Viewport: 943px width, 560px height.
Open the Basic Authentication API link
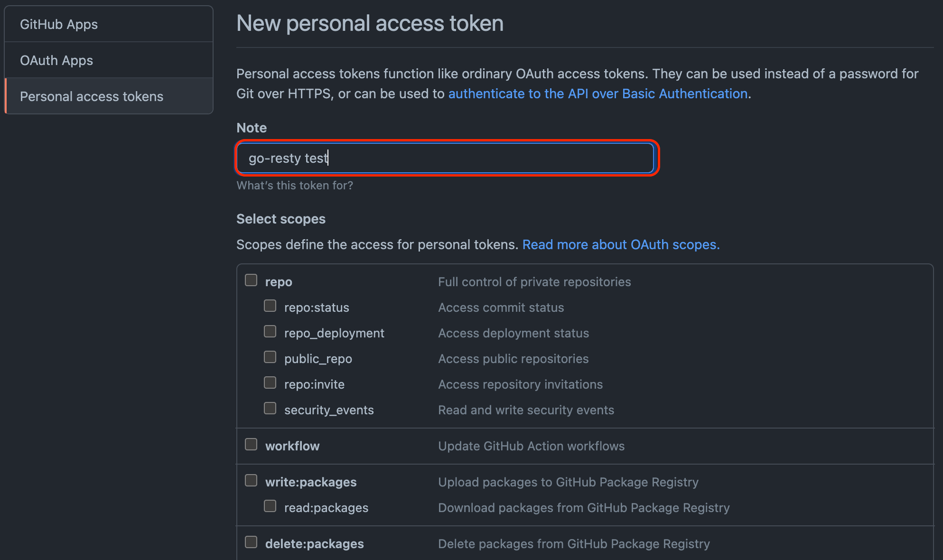click(x=598, y=94)
